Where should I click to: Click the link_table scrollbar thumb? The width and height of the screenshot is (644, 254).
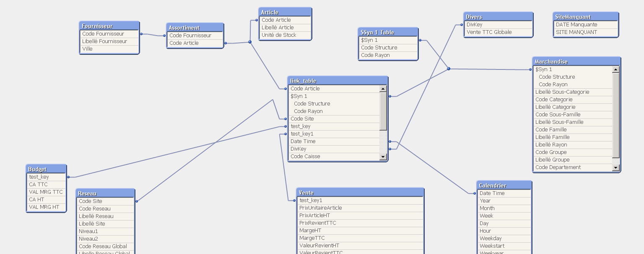(x=383, y=111)
